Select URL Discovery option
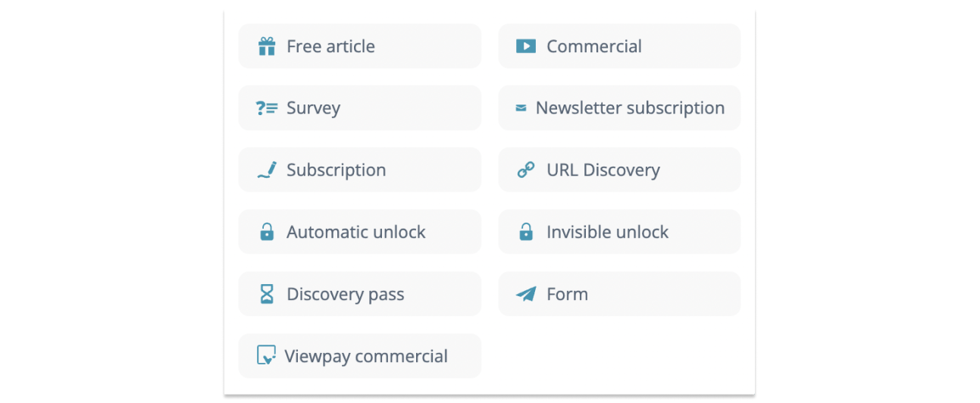This screenshot has height=403, width=980. coord(619,170)
